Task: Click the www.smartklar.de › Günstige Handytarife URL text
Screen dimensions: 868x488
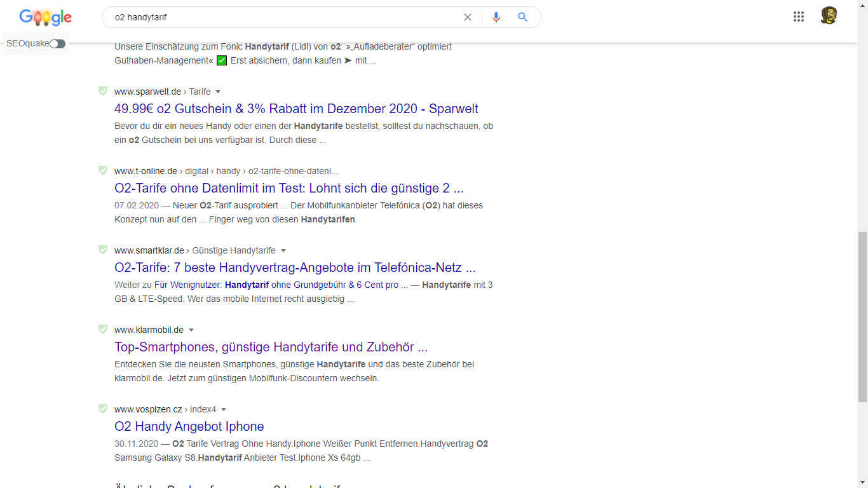Action: click(x=195, y=250)
